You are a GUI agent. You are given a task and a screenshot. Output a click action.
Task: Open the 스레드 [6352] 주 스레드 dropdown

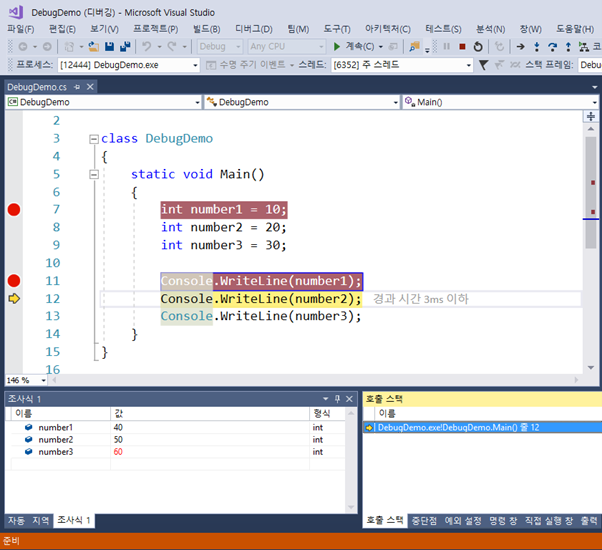[467, 65]
